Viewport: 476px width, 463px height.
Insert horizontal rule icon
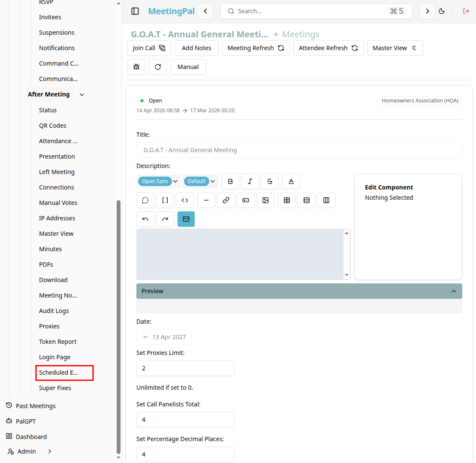pos(206,200)
